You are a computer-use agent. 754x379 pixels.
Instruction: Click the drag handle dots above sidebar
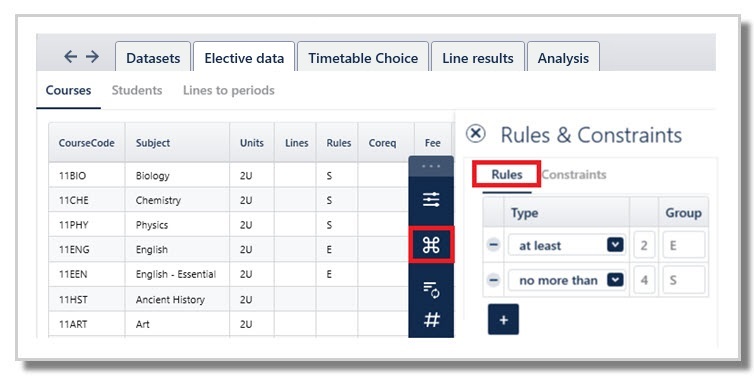coord(431,166)
